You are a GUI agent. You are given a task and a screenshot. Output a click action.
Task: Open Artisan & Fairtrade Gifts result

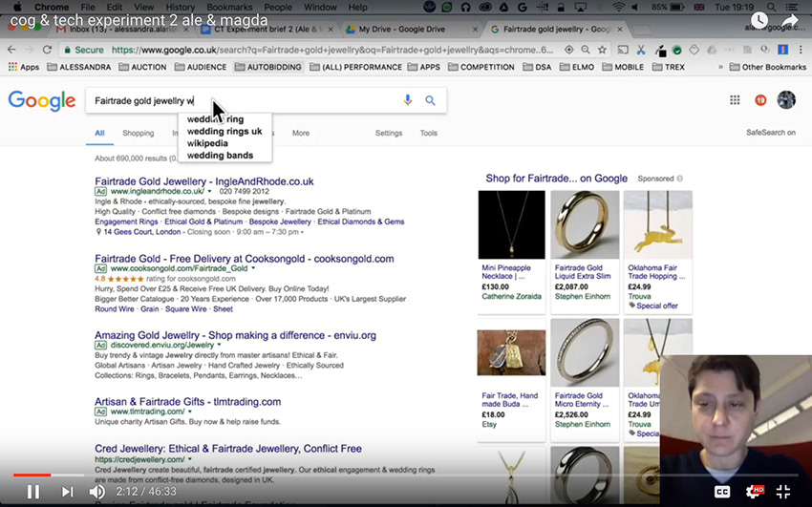pos(187,401)
